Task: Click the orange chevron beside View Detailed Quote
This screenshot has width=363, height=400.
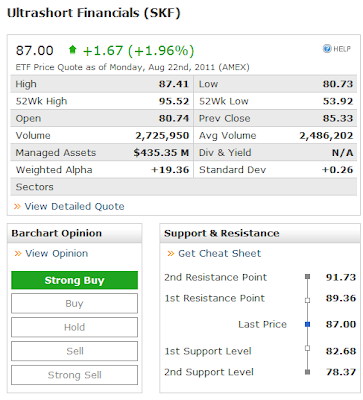Action: point(17,207)
